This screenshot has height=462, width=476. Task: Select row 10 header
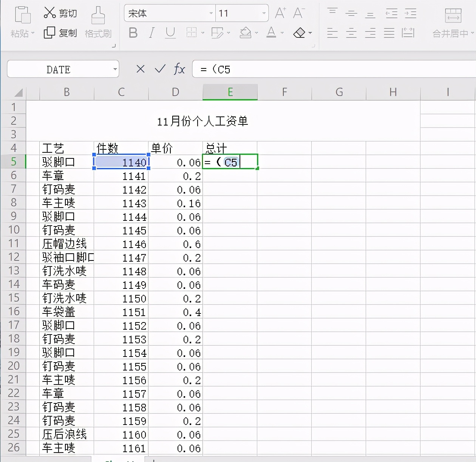click(14, 230)
